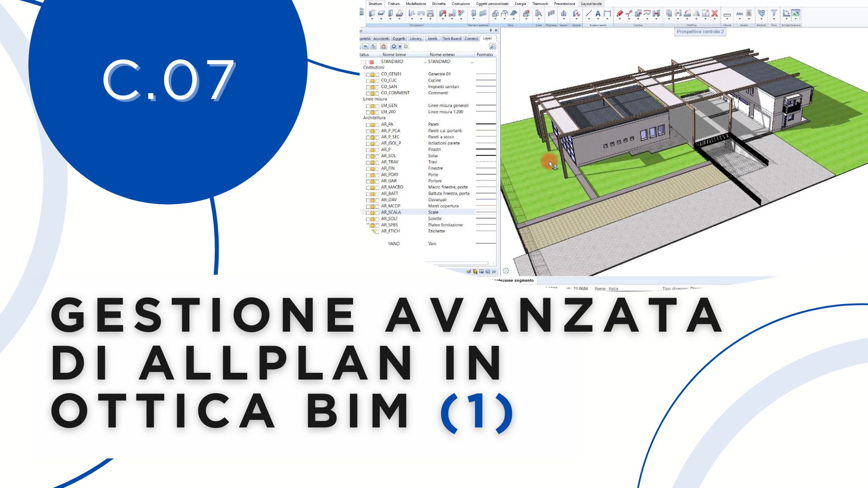The height and width of the screenshot is (488, 868).
Task: Open dropdown arrow under the Measure ruler
Action: click(x=727, y=19)
